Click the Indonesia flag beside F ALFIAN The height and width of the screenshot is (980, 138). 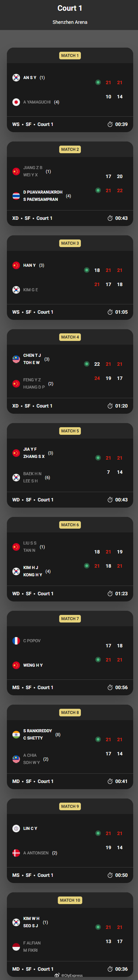(x=16, y=947)
